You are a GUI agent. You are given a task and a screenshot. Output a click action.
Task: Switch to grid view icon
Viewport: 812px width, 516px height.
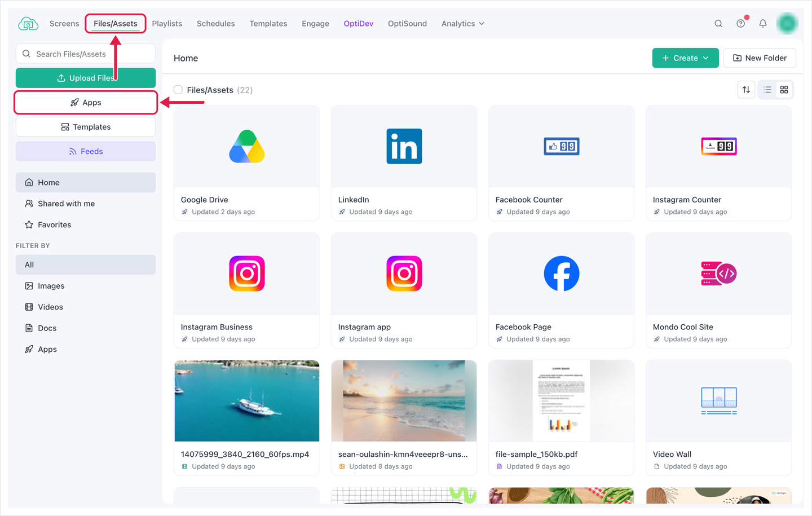click(x=784, y=90)
